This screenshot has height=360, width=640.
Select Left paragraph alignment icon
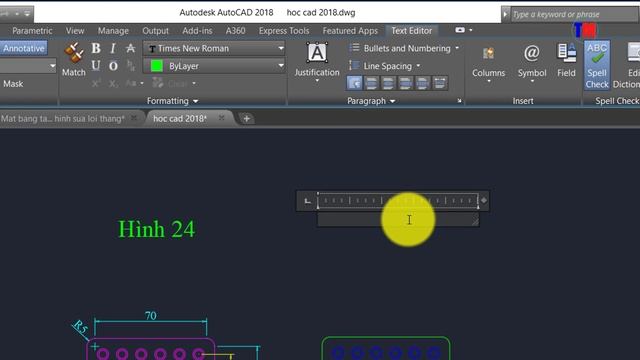[x=371, y=83]
